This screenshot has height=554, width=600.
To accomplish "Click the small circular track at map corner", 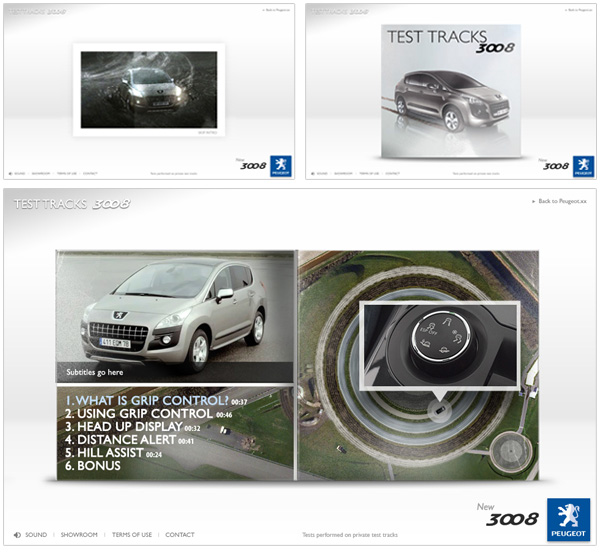I will click(511, 452).
